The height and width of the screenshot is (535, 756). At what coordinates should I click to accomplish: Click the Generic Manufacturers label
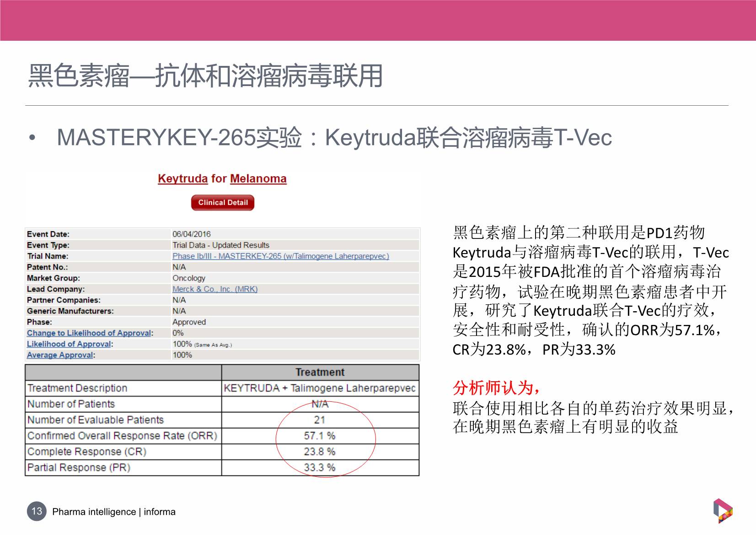click(x=70, y=311)
